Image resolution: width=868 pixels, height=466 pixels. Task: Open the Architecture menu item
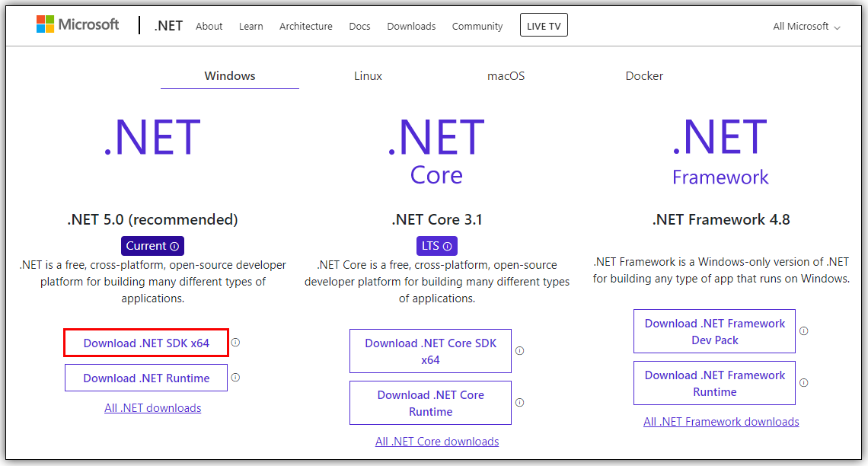coord(305,26)
